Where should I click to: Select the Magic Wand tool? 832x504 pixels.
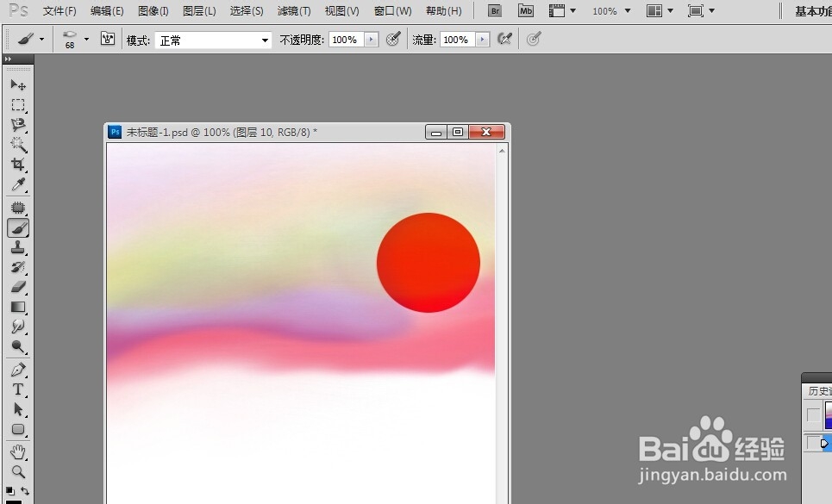click(x=18, y=144)
